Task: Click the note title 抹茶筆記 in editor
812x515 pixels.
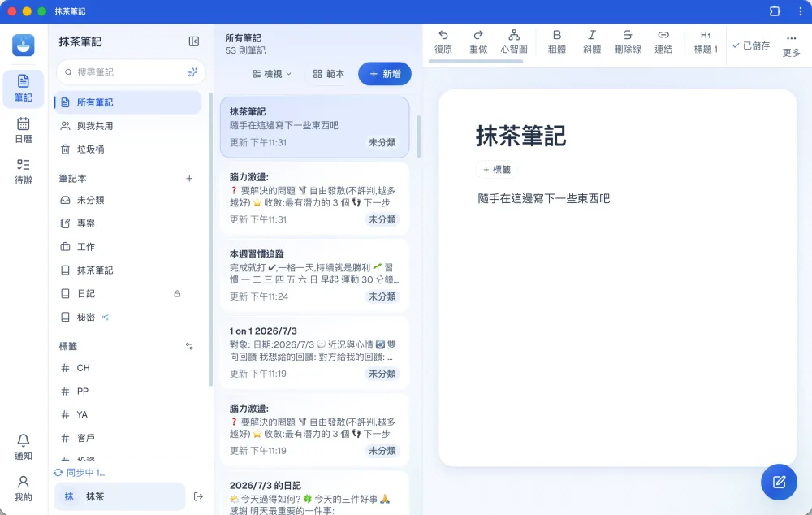Action: click(520, 136)
